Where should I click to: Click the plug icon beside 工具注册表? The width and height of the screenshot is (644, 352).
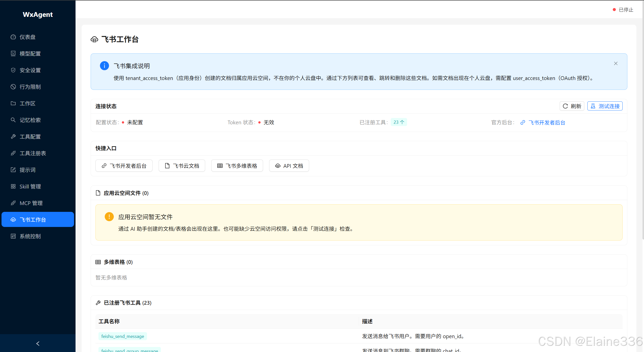tap(13, 153)
